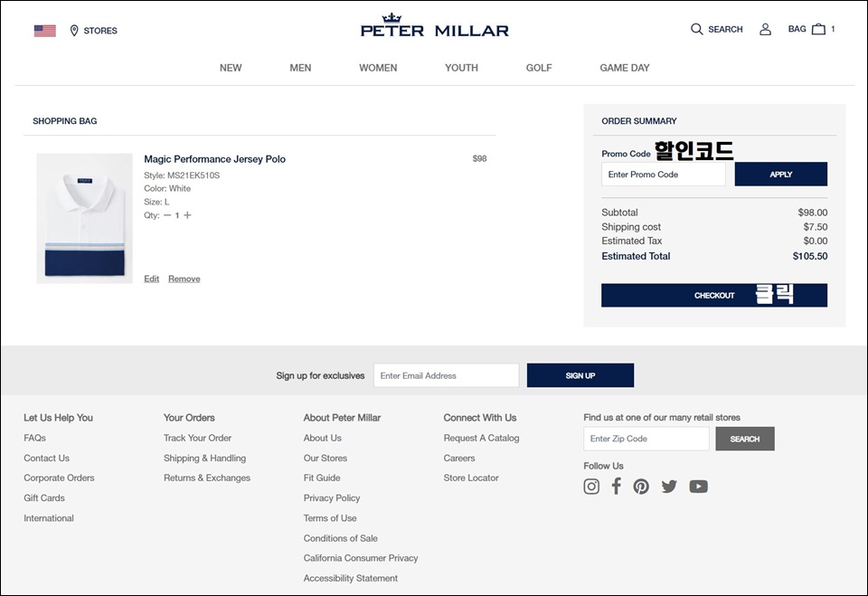Click the Subtotal $98.00 value

[x=813, y=213]
